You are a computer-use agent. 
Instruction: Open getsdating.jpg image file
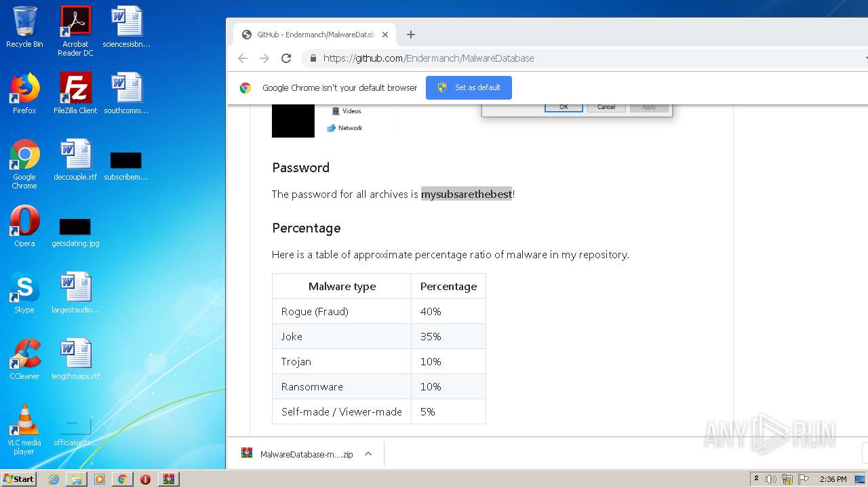75,232
